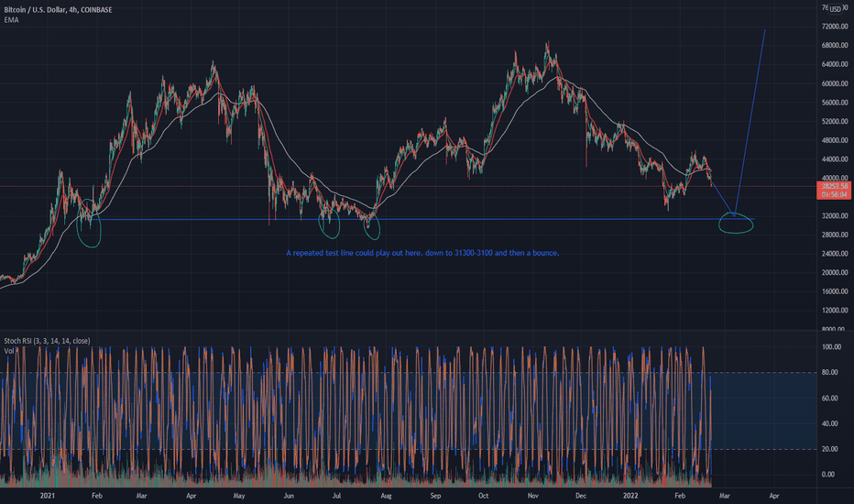
Task: Click the 52000.00 price axis label
Action: (835, 121)
